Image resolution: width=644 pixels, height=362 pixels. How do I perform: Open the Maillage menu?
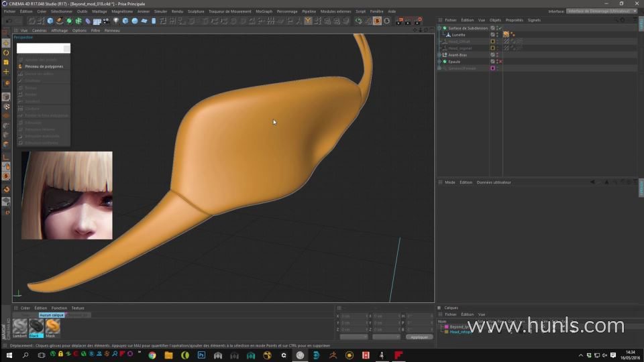[x=99, y=11]
